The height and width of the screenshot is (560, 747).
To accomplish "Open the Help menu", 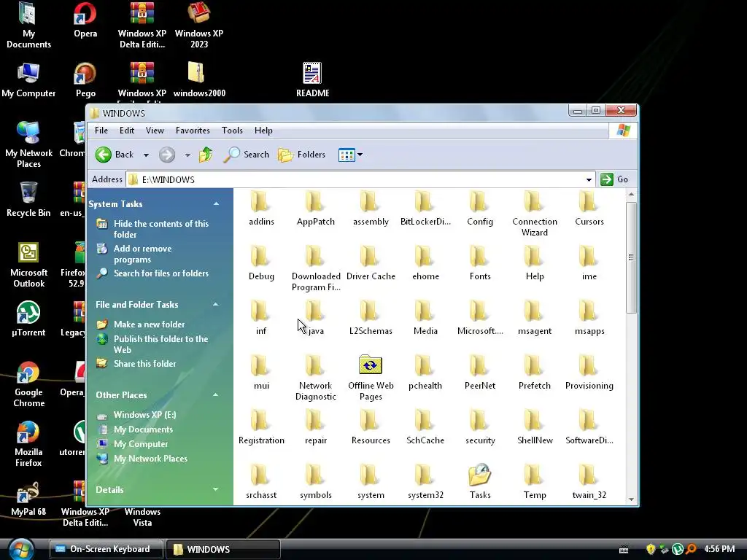I will point(263,131).
